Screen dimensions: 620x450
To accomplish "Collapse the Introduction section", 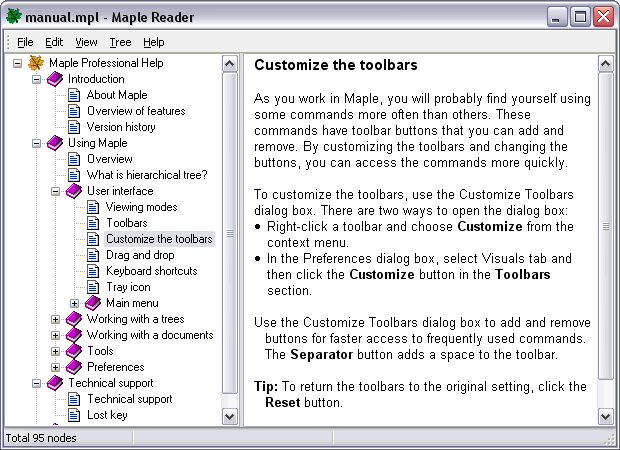I will click(36, 79).
